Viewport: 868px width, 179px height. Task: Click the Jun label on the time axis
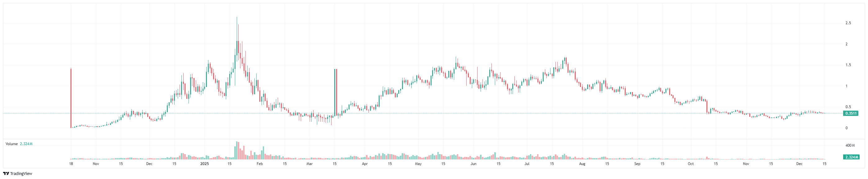[473, 164]
